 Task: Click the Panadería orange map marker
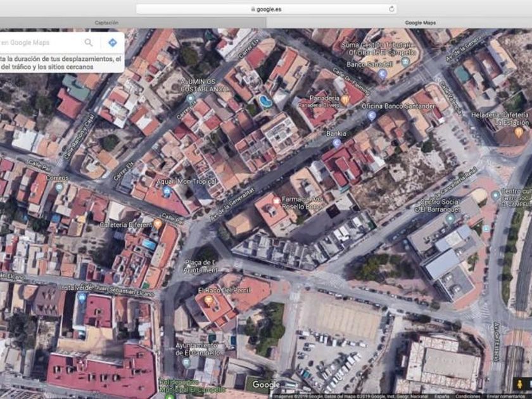point(345,99)
